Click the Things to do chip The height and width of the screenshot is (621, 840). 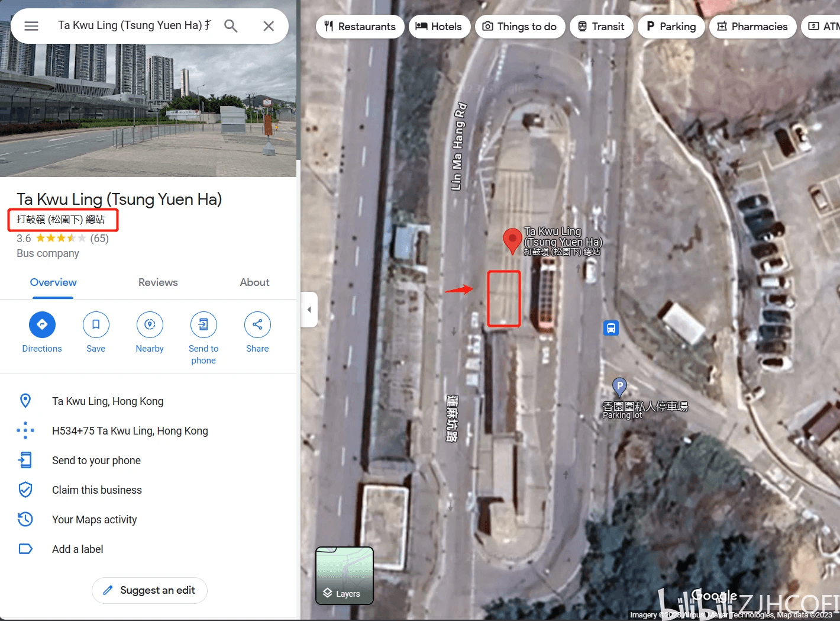pos(520,27)
